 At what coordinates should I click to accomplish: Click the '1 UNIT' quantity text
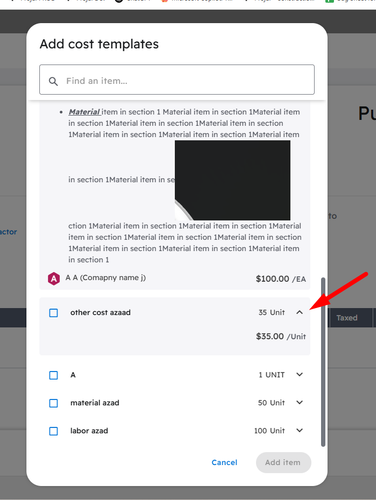tap(272, 375)
